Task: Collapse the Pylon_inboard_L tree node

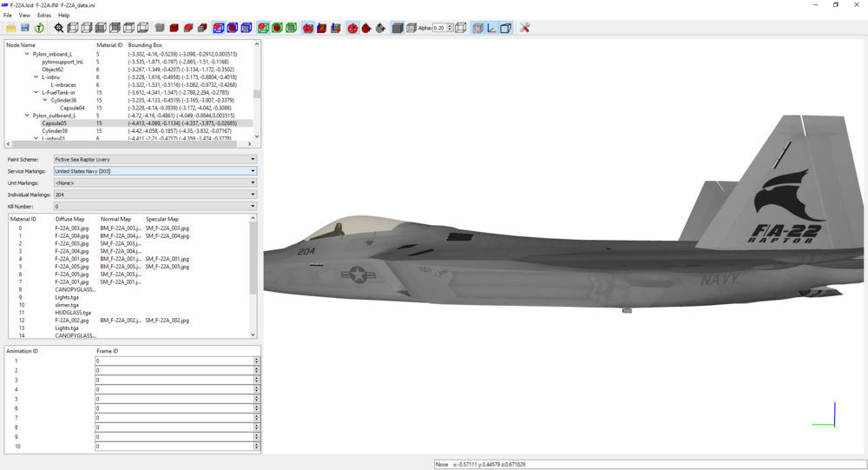Action: 27,55
